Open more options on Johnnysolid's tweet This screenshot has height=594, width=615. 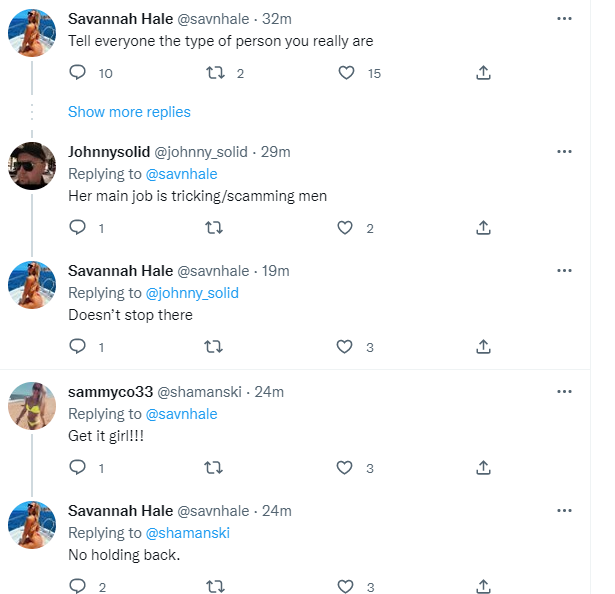564,152
